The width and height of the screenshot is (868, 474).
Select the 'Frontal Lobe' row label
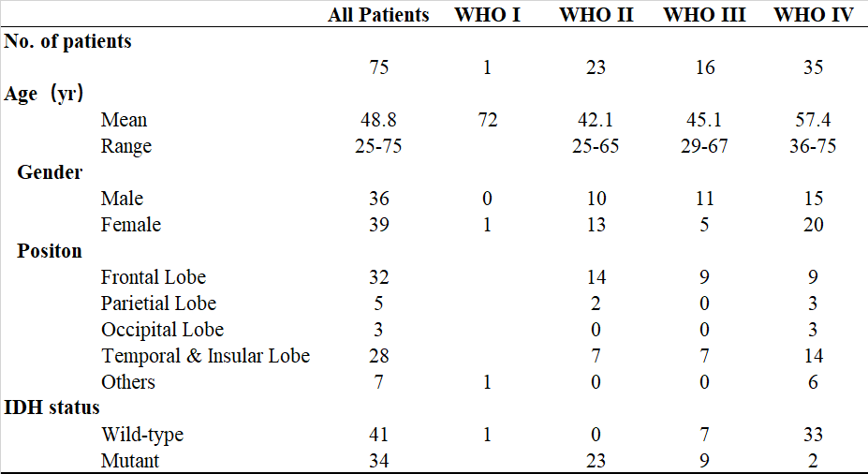pyautogui.click(x=153, y=277)
